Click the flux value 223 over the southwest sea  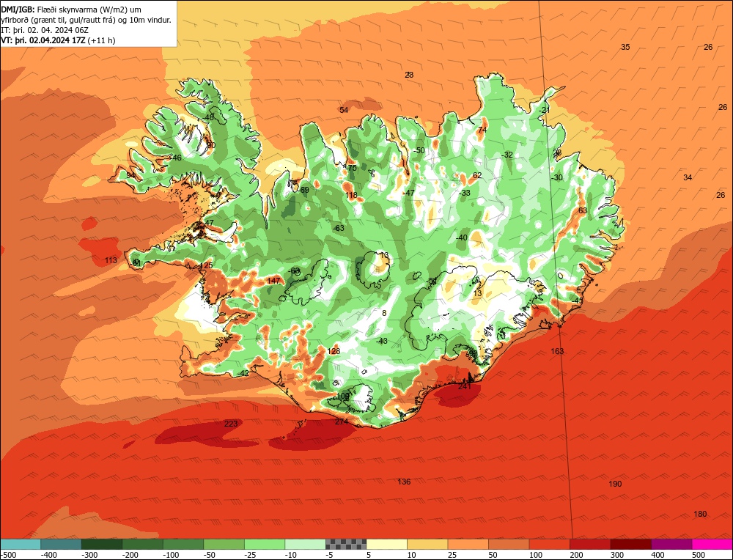(x=231, y=424)
